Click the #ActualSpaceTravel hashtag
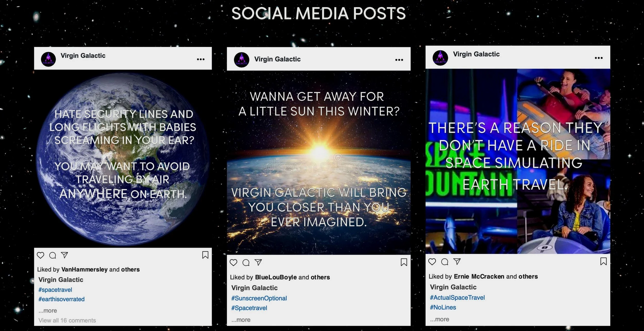Screen dimensions: 644x331 pos(457,297)
